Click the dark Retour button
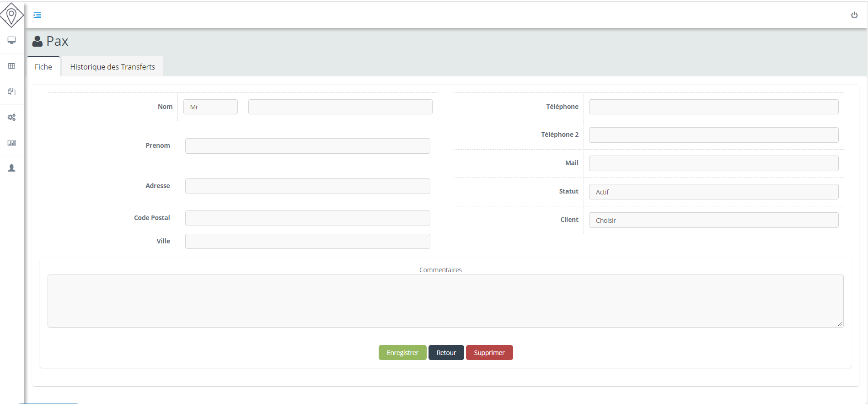 pos(446,353)
